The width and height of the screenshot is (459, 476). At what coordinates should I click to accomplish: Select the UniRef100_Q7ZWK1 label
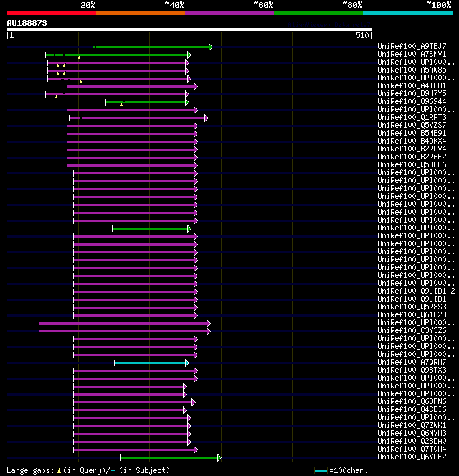pyautogui.click(x=412, y=425)
